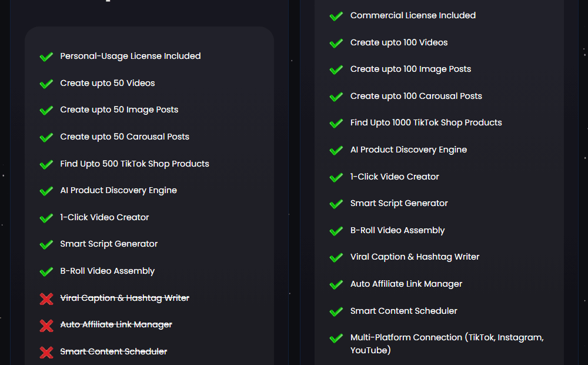Select red X icon beside crossed-out Viral Caption & Hashtag Writer
The image size is (588, 365).
coord(46,298)
